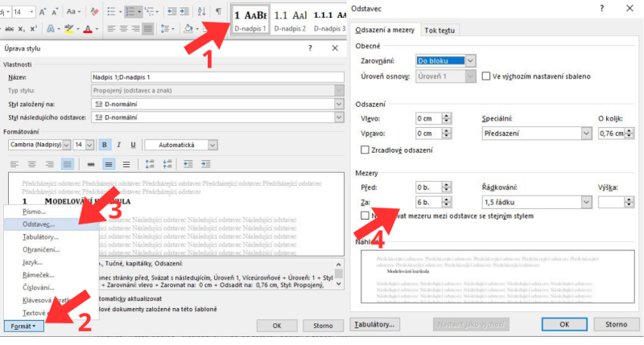Choose 'Číslování...' from Formát menu
The height and width of the screenshot is (345, 644).
(x=38, y=288)
